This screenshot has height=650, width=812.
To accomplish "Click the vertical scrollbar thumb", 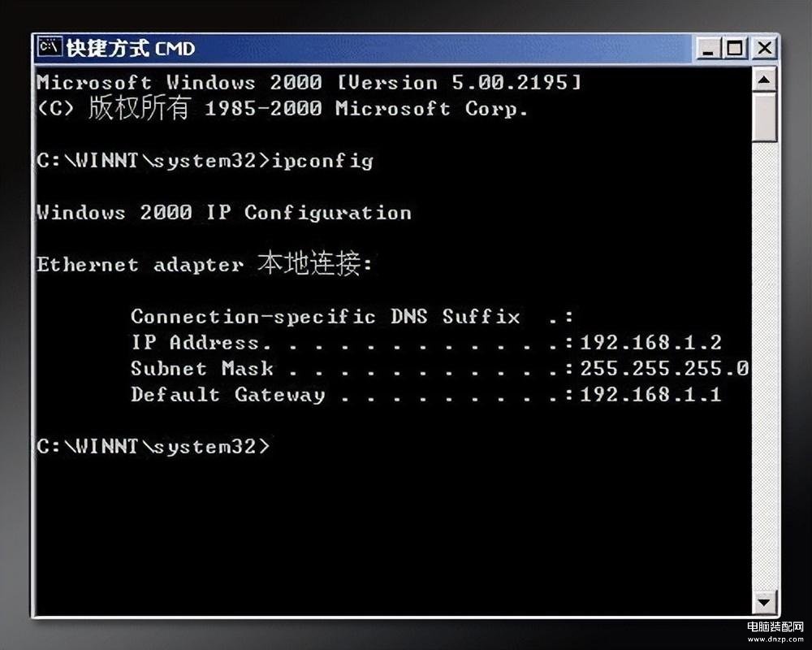I will pyautogui.click(x=764, y=117).
